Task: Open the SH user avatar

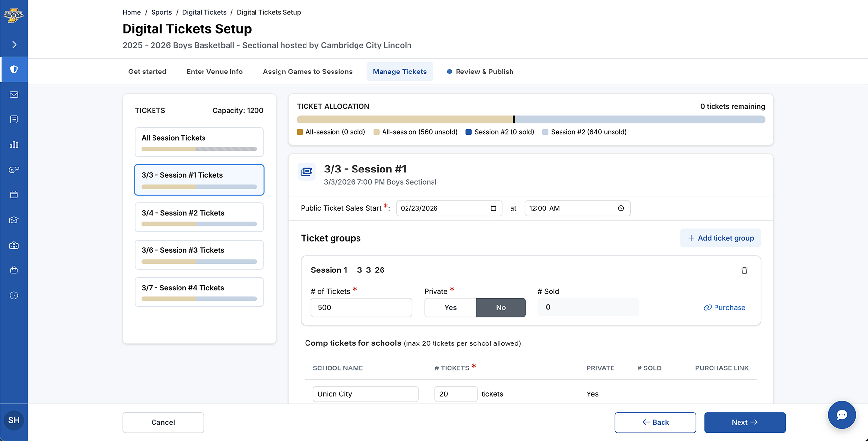Action: tap(14, 420)
